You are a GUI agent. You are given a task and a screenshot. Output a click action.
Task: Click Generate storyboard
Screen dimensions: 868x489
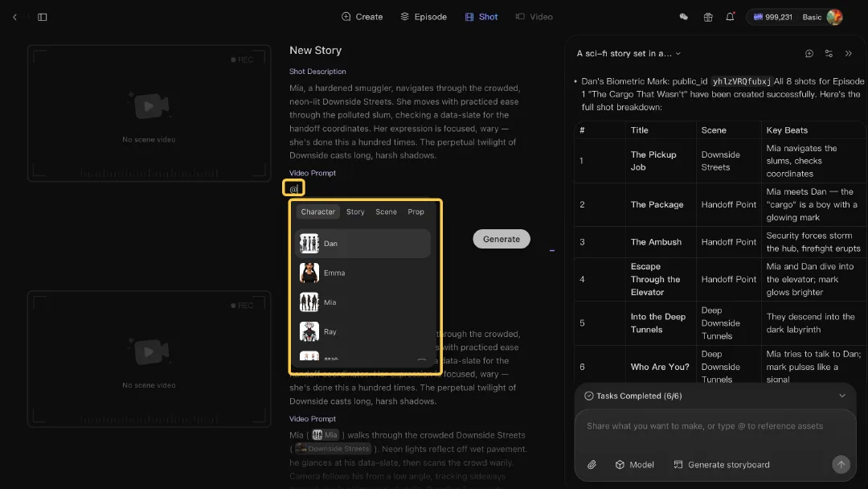pos(721,465)
